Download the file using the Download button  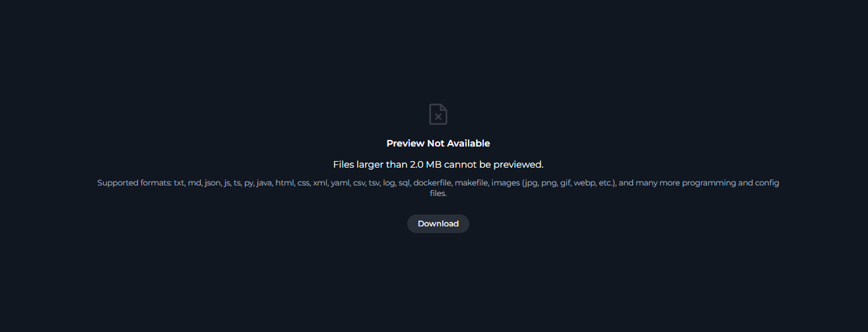[x=438, y=224]
